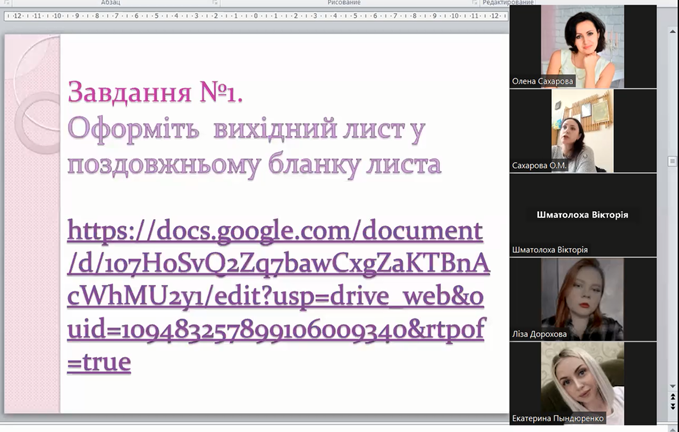The image size is (679, 432).
Task: Click the 'Рисование' ribbon group label
Action: point(344,3)
